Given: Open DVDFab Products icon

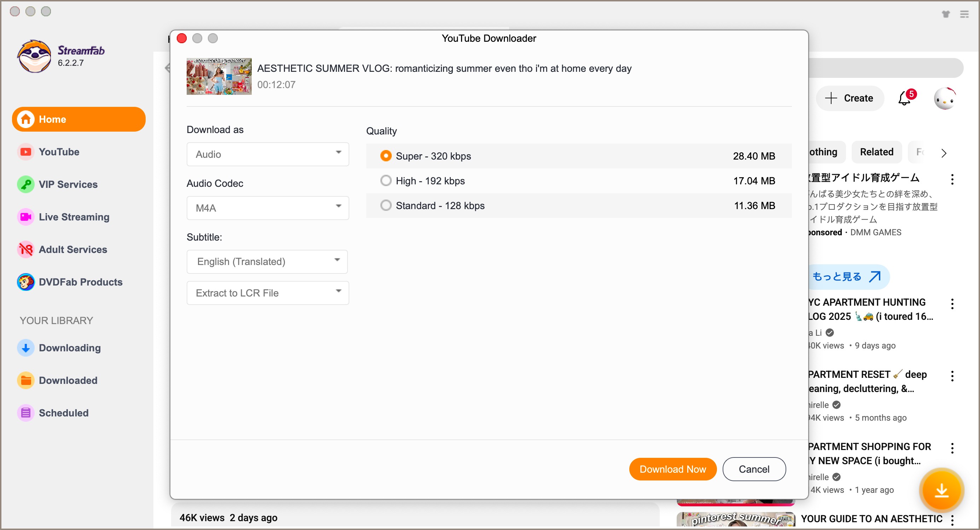Looking at the screenshot, I should click(x=25, y=282).
